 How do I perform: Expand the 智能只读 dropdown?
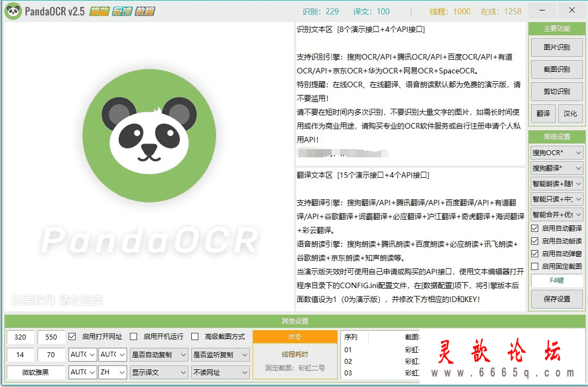[x=556, y=199]
